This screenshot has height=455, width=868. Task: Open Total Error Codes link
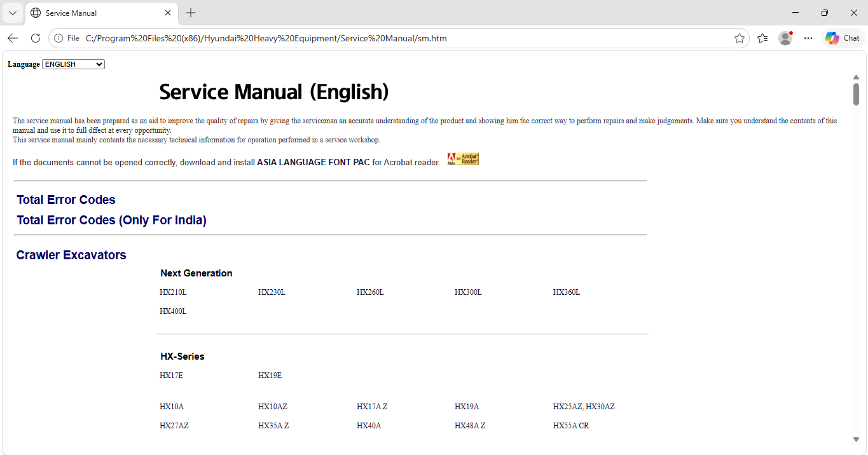pos(66,200)
